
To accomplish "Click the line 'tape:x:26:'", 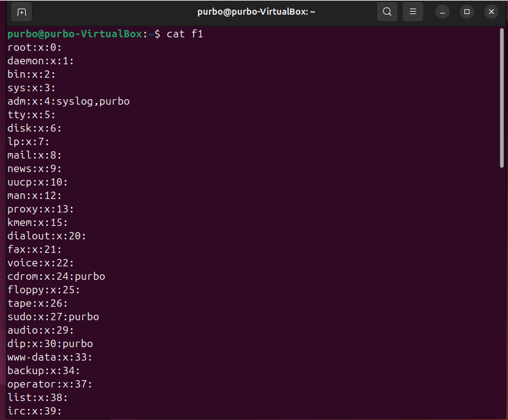I will (37, 304).
